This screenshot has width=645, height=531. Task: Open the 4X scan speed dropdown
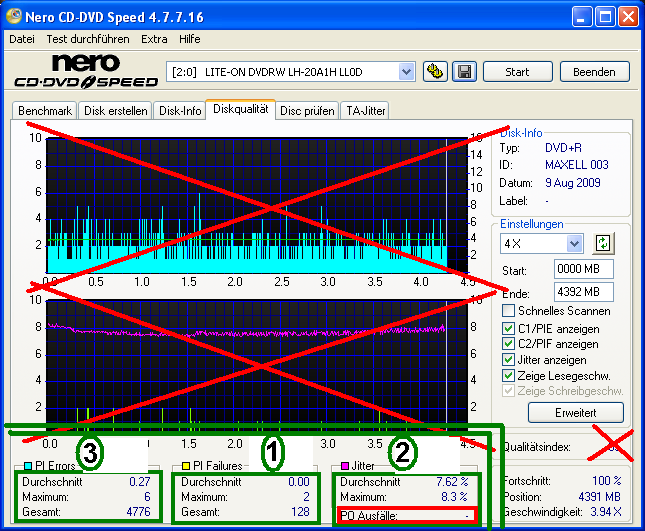pyautogui.click(x=574, y=243)
